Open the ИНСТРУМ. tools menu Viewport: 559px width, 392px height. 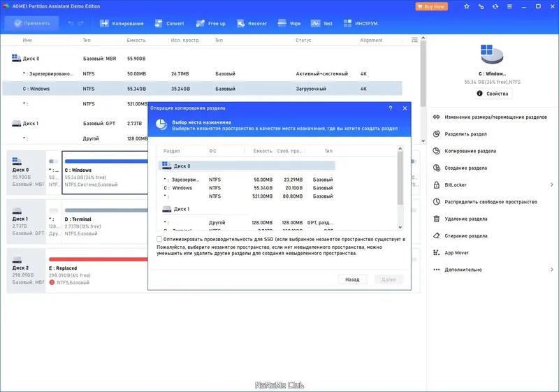pos(361,24)
